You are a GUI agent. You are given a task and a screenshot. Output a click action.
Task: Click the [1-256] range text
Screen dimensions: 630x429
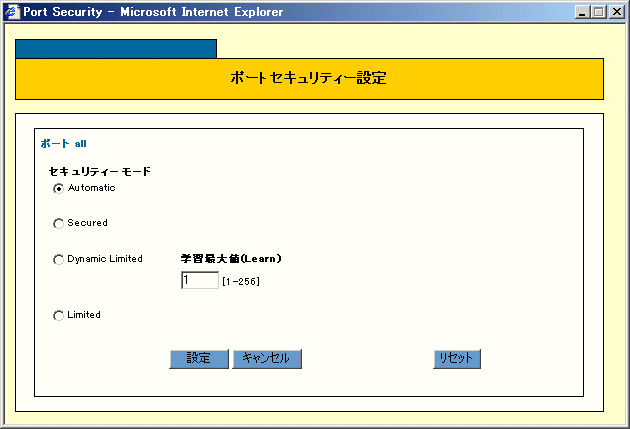(241, 281)
